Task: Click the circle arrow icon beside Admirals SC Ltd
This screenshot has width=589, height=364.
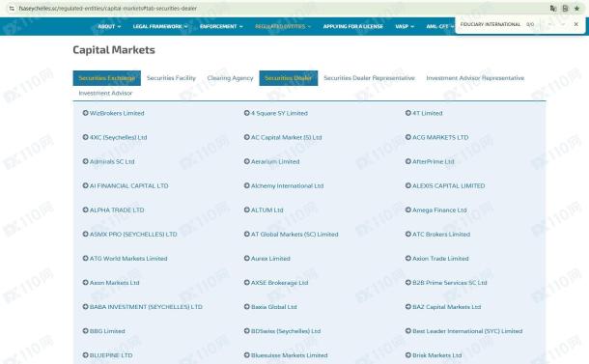Action: click(x=85, y=161)
